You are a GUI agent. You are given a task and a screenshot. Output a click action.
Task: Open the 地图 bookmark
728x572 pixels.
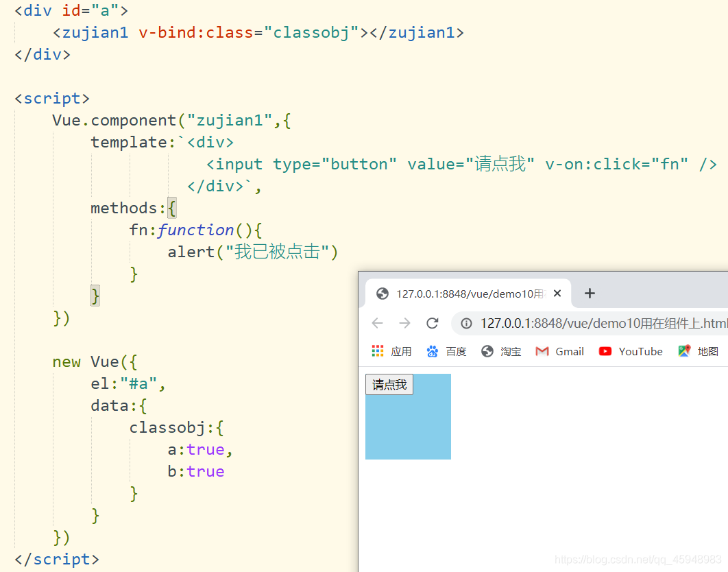tap(708, 352)
